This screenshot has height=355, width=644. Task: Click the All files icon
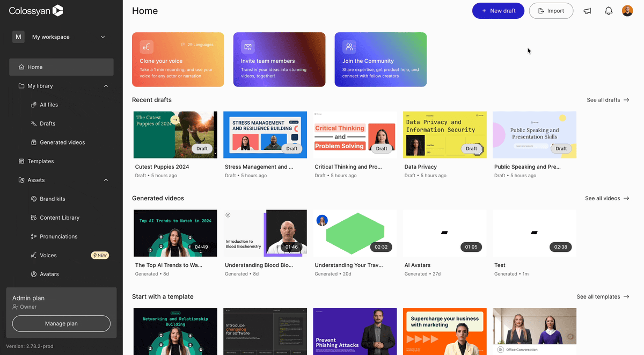point(34,105)
